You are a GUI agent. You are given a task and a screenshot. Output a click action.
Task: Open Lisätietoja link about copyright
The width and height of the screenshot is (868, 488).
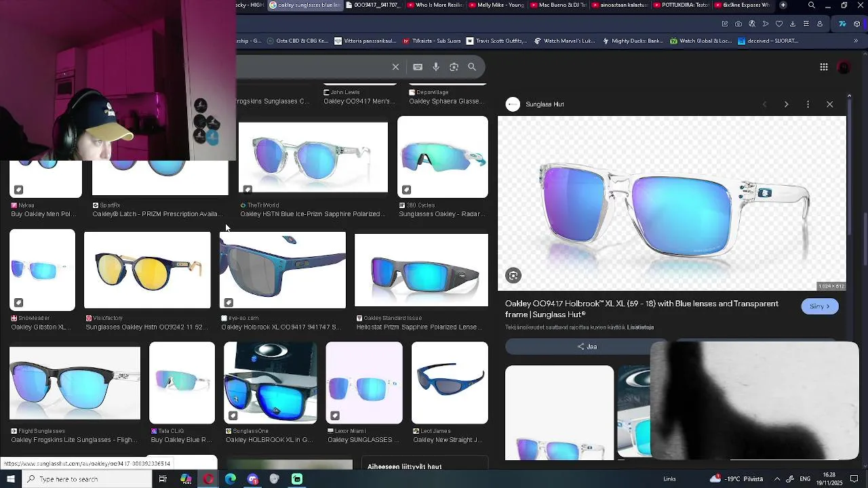pos(640,327)
